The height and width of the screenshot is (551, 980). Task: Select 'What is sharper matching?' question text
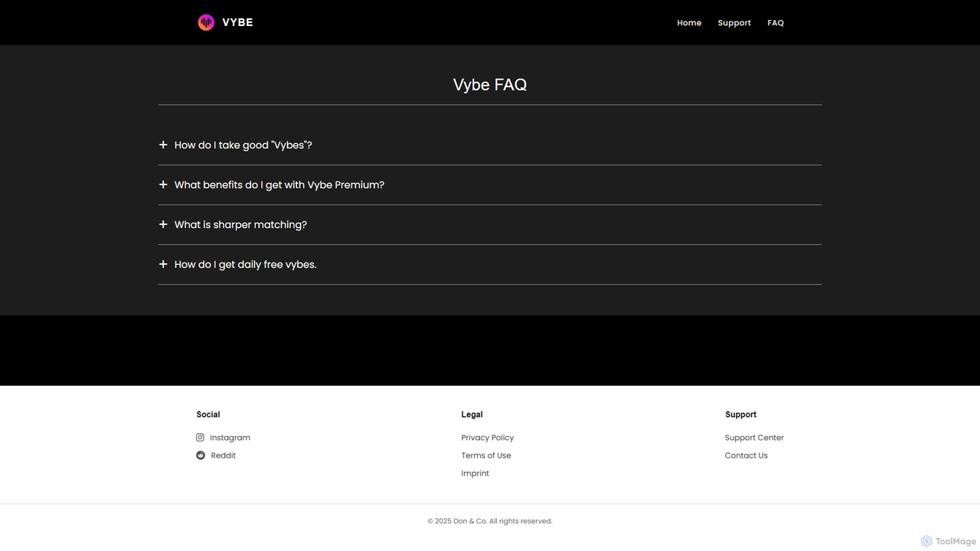(x=240, y=225)
